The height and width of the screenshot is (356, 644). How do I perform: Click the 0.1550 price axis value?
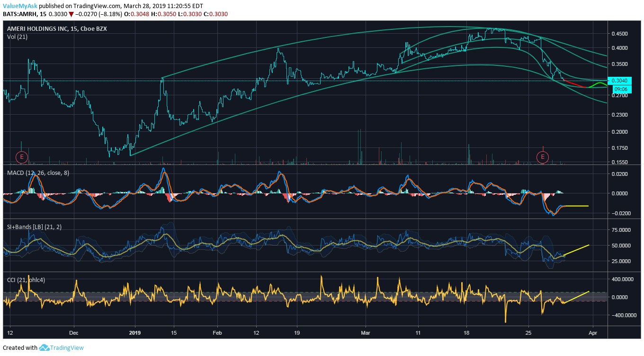[x=619, y=162]
